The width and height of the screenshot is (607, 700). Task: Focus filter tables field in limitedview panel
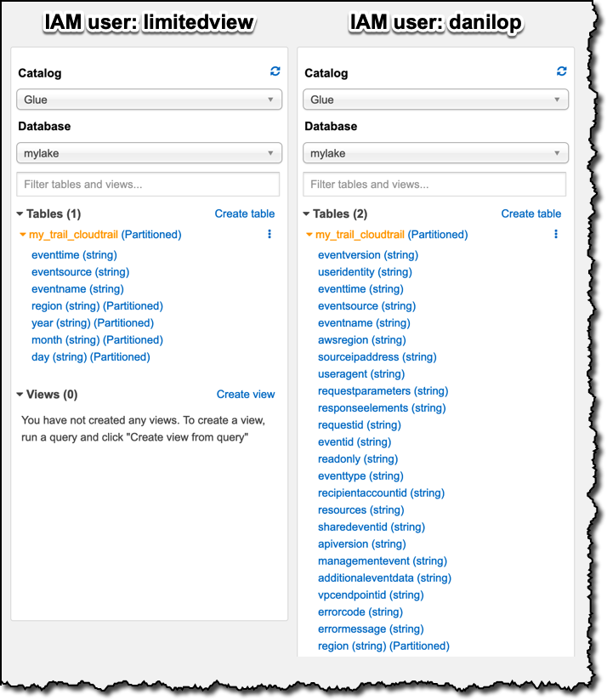pyautogui.click(x=148, y=185)
